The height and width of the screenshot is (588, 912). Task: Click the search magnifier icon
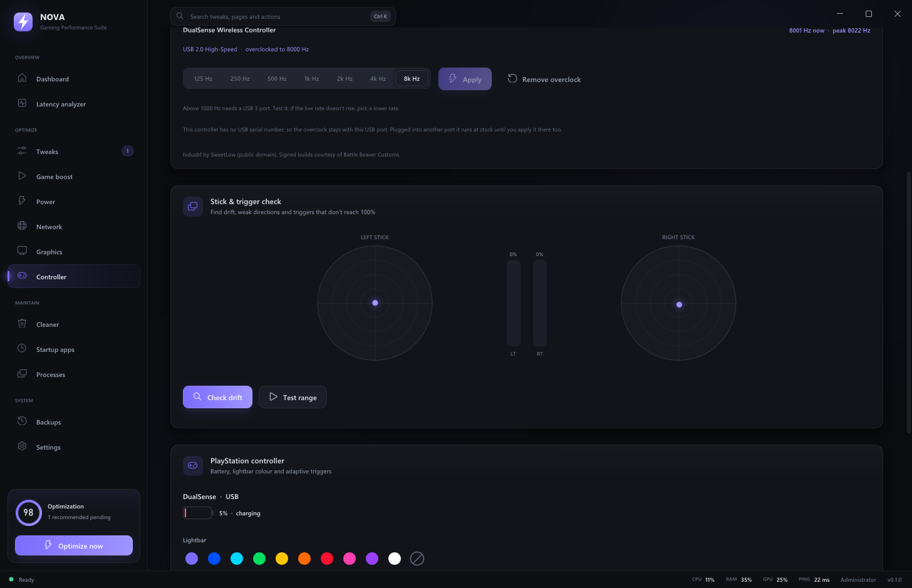[x=180, y=16]
